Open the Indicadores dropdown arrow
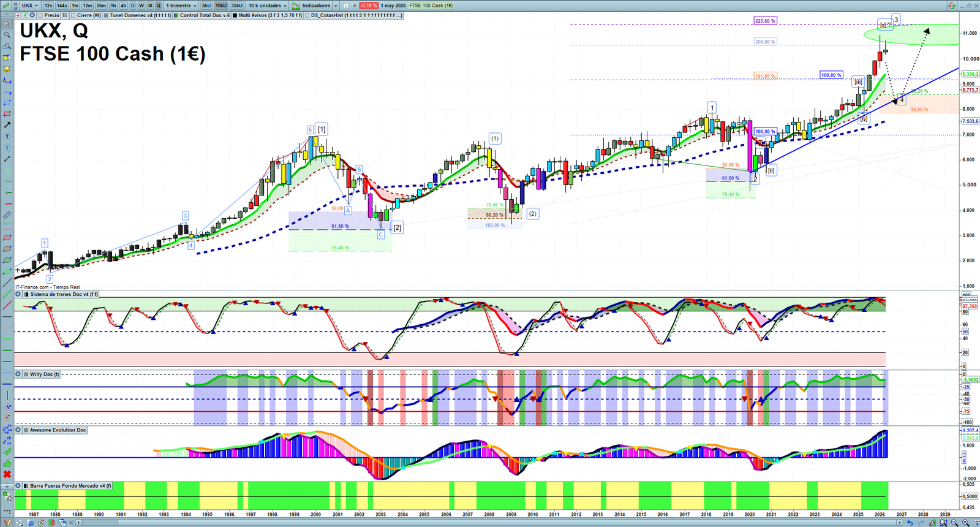Image resolution: width=980 pixels, height=527 pixels. tap(335, 6)
